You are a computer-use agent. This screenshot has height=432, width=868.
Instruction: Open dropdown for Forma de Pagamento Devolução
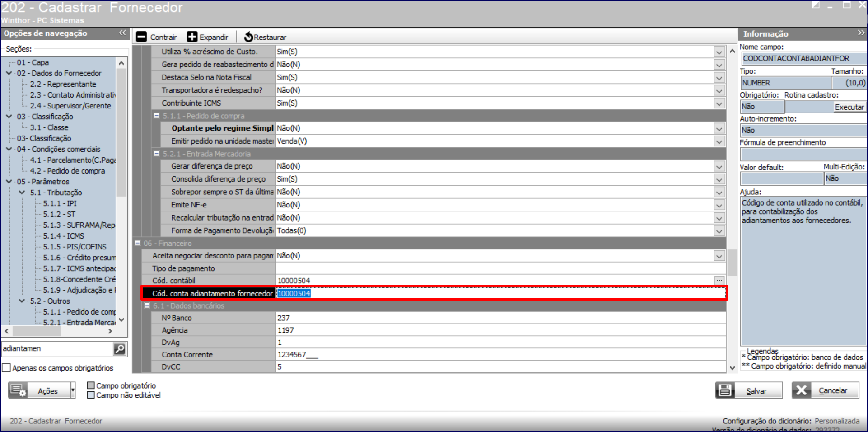pos(719,231)
